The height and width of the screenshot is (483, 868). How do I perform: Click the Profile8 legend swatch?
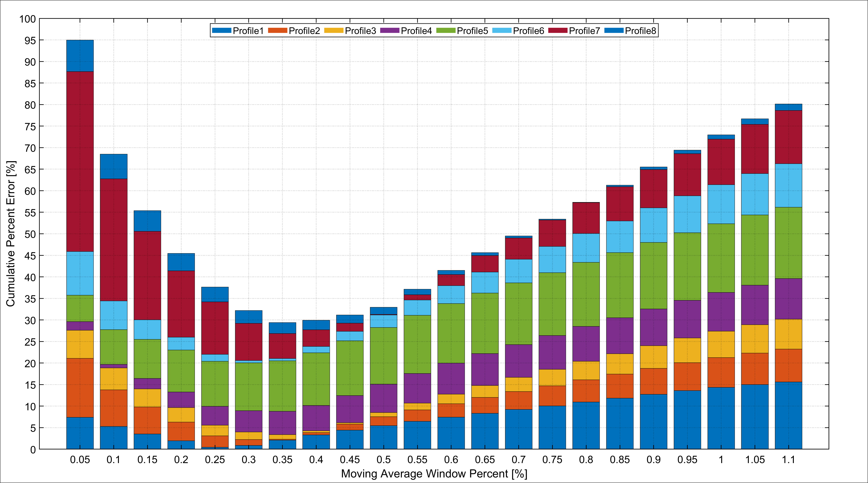[x=614, y=31]
